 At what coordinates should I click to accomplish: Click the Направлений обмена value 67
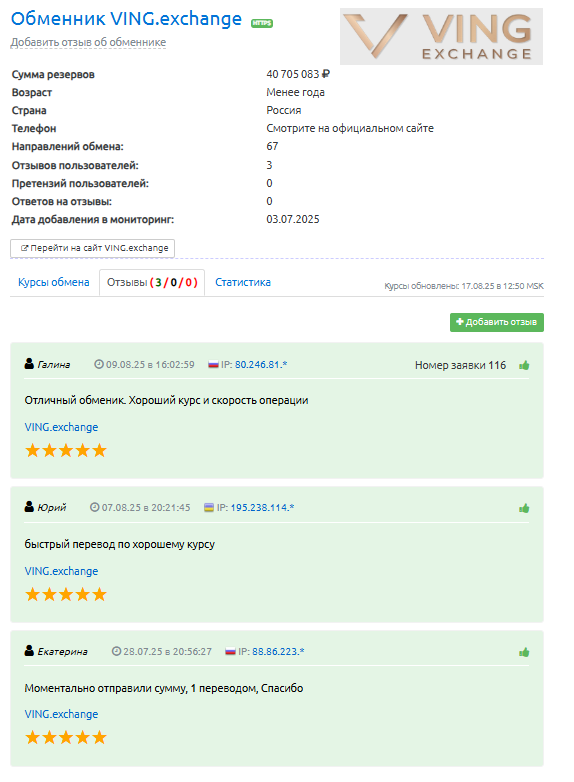click(x=272, y=147)
